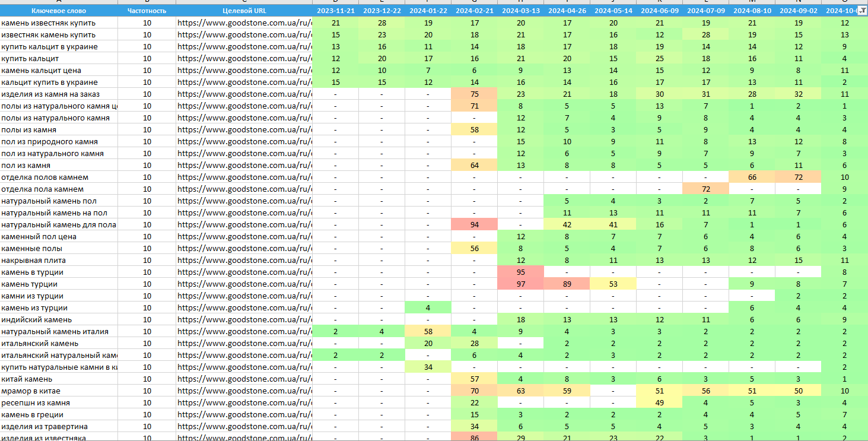Select the yellow cell with value 49

coord(659,402)
